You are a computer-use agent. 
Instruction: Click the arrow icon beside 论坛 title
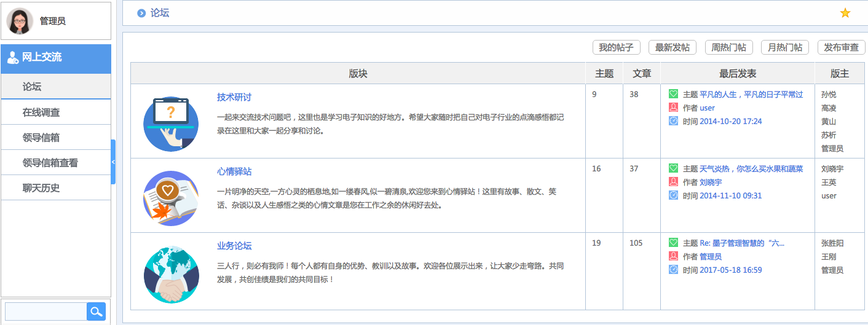coord(142,13)
